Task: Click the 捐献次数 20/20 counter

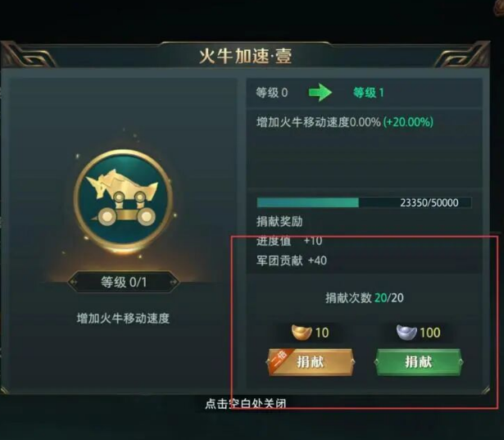Action: 364,298
